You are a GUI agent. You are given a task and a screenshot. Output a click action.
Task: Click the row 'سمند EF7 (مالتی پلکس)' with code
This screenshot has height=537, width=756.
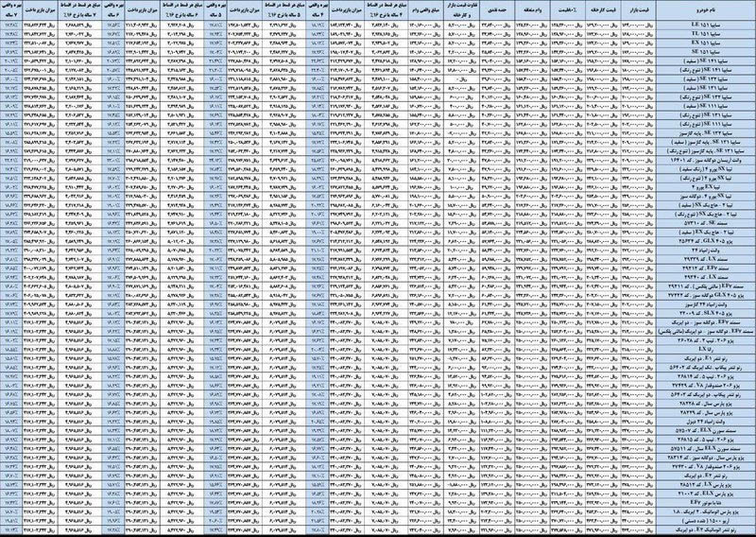coord(705,286)
